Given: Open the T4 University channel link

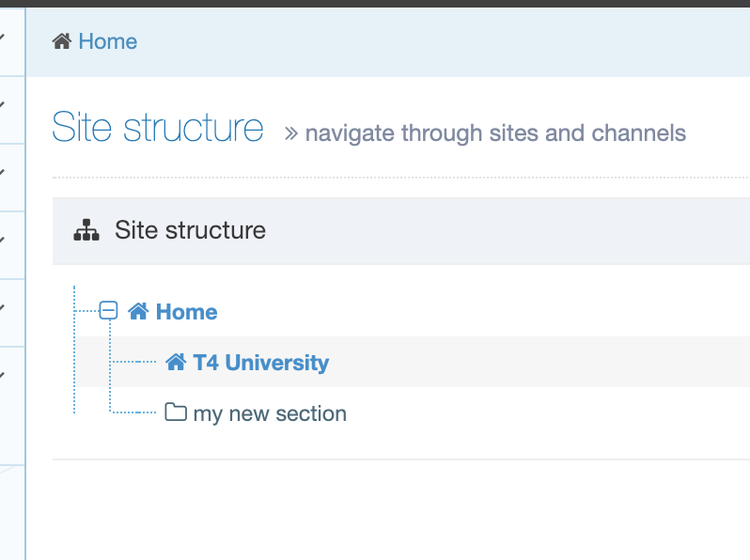Looking at the screenshot, I should point(260,363).
